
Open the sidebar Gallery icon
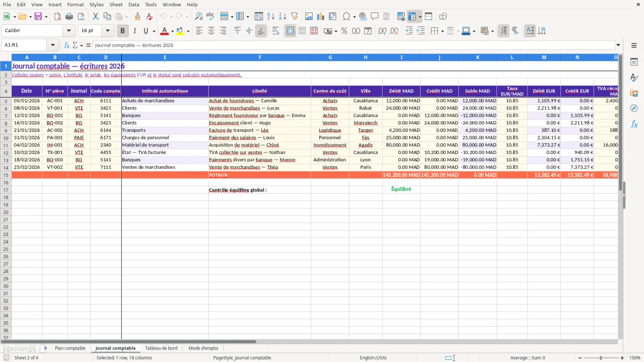634,93
